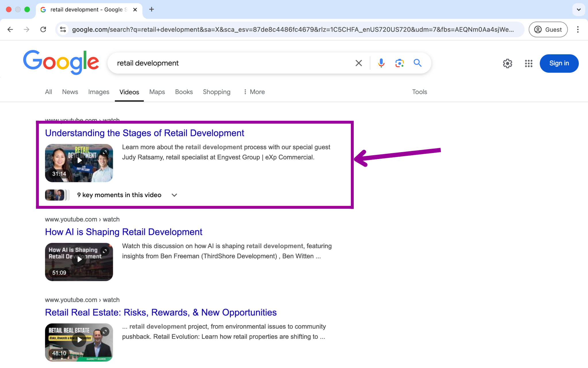Reload the current page

coord(43,30)
